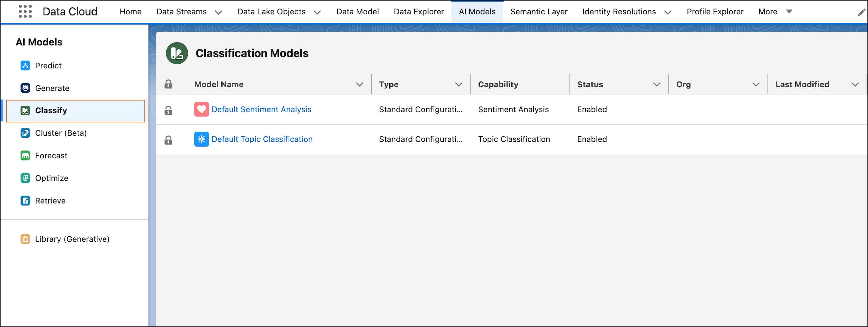Open the Last Modified column chevron menu
Screen dimensions: 868x327
click(x=855, y=85)
